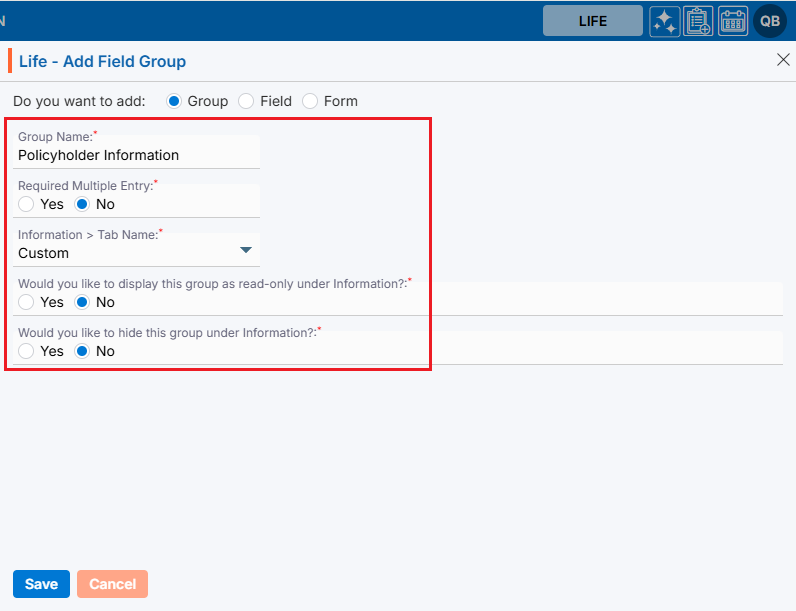Select the Group radio option
796x611 pixels.
(174, 101)
